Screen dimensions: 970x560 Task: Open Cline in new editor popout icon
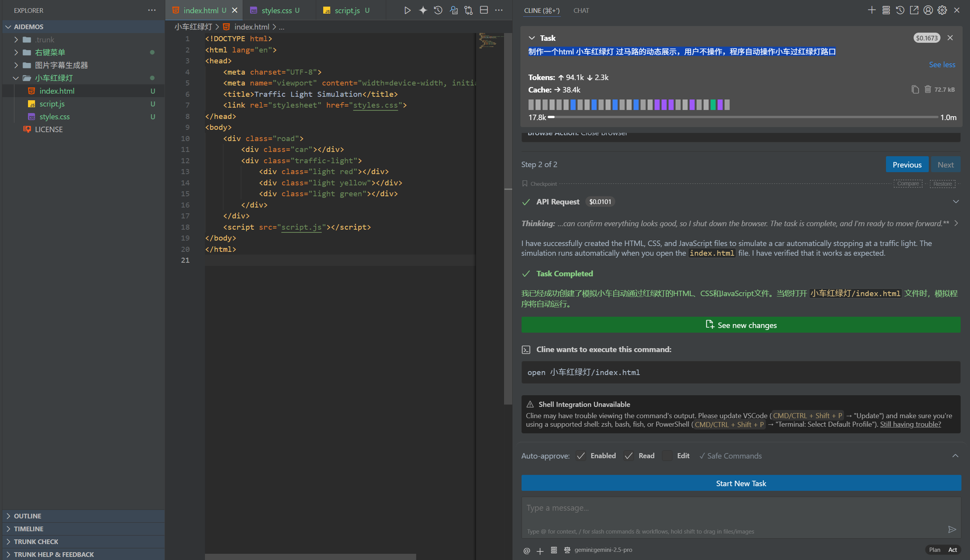[x=914, y=10]
